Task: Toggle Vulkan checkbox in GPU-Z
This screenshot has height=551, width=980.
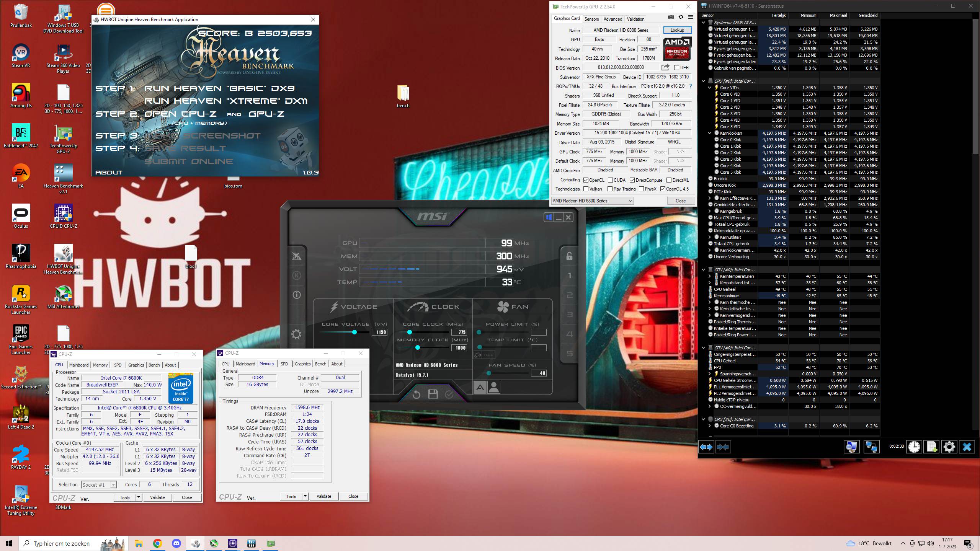Action: click(x=586, y=189)
